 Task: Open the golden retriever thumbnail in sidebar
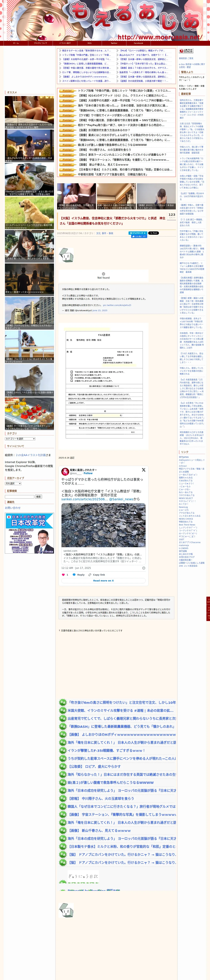pos(29,213)
